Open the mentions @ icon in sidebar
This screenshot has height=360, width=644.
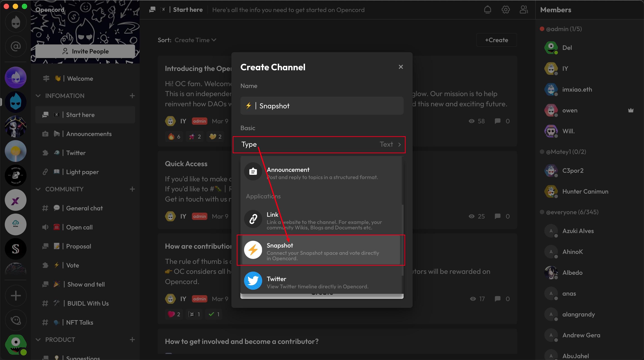[16, 46]
